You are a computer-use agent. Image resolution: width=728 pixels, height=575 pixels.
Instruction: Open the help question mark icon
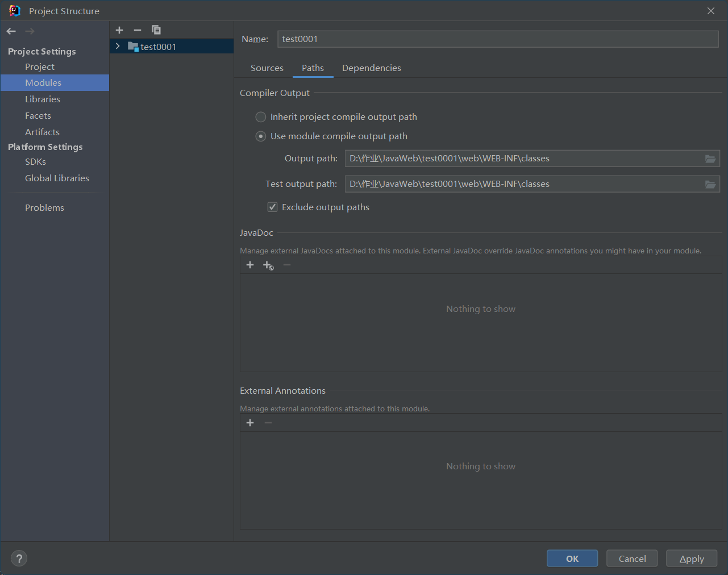[x=19, y=559]
